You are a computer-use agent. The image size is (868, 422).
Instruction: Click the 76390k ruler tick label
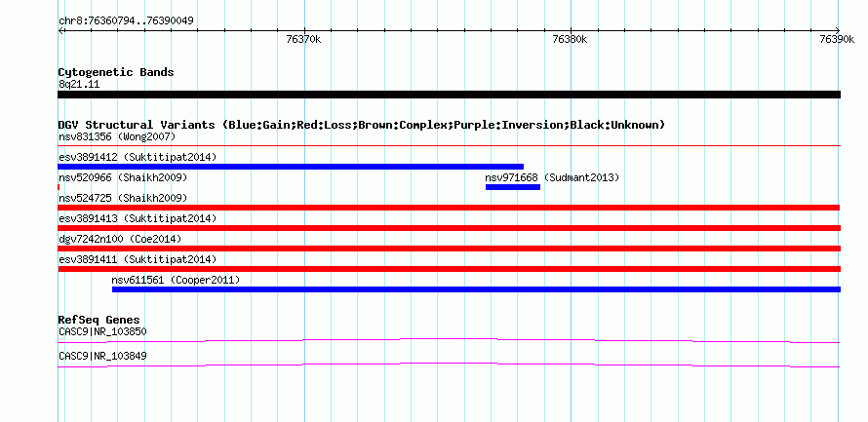pos(838,39)
